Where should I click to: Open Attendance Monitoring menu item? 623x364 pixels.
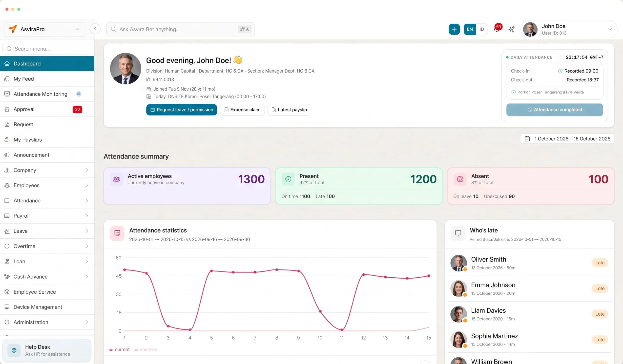pos(47,94)
